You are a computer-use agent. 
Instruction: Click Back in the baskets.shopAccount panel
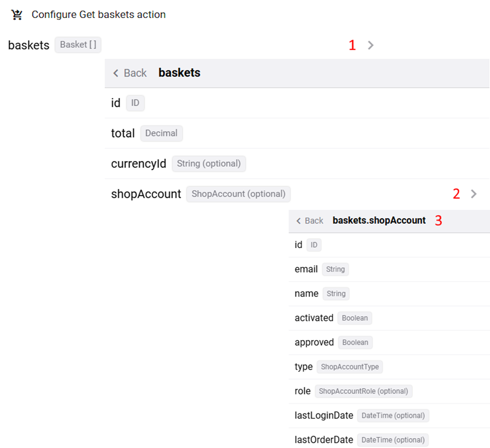(x=310, y=221)
